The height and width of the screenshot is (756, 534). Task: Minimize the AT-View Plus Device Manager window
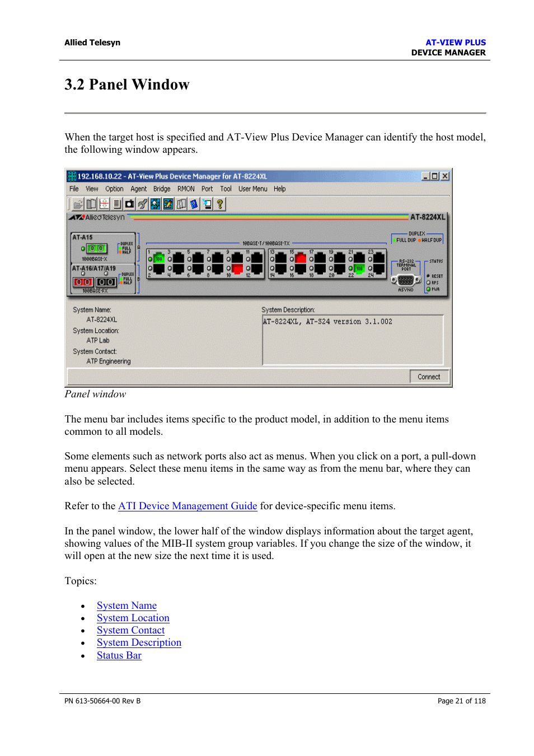click(425, 176)
